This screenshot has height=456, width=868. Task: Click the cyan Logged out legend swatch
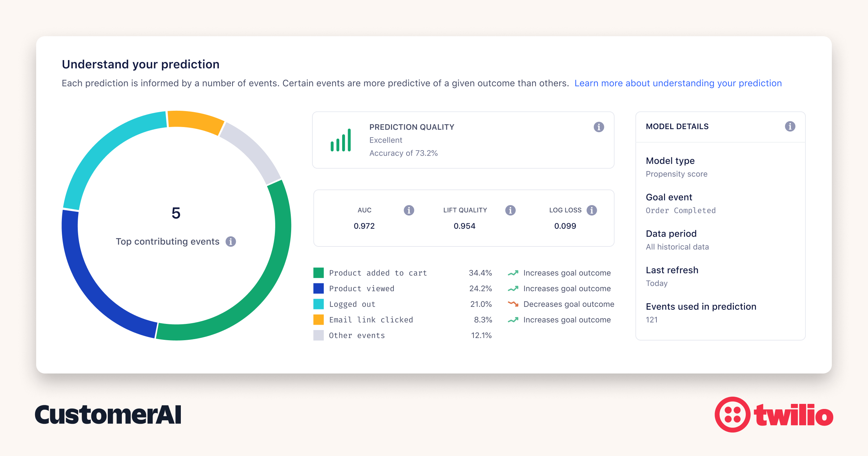tap(318, 304)
